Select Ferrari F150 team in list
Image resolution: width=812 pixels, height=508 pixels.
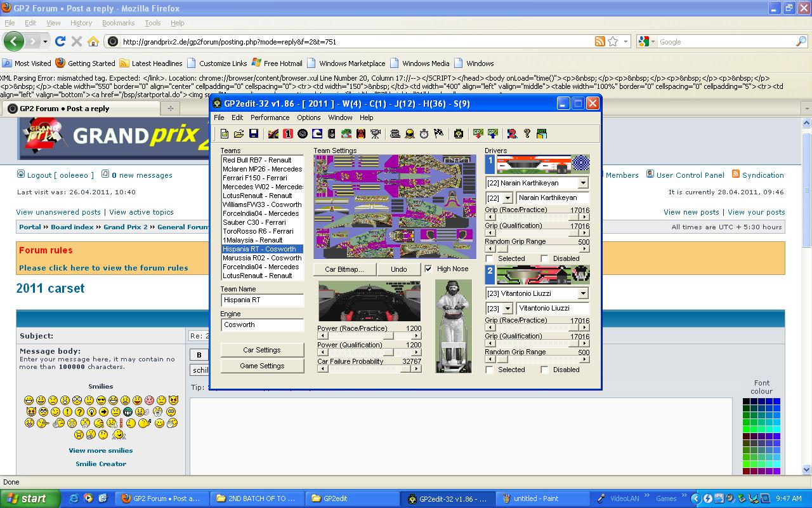point(255,178)
